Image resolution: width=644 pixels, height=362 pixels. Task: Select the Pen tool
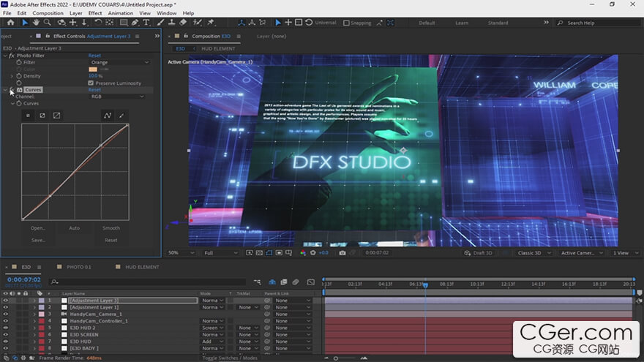[x=135, y=23]
